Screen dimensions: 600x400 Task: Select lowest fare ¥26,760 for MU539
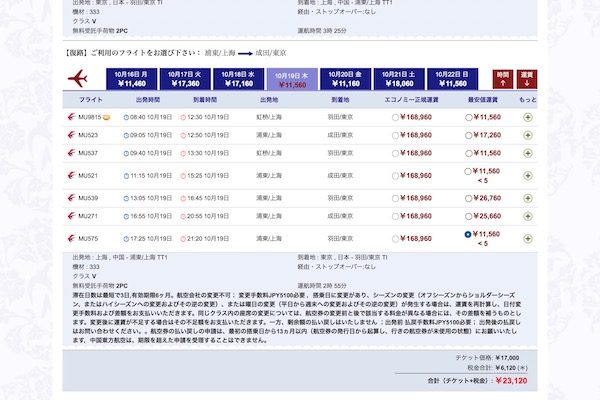[x=468, y=199]
